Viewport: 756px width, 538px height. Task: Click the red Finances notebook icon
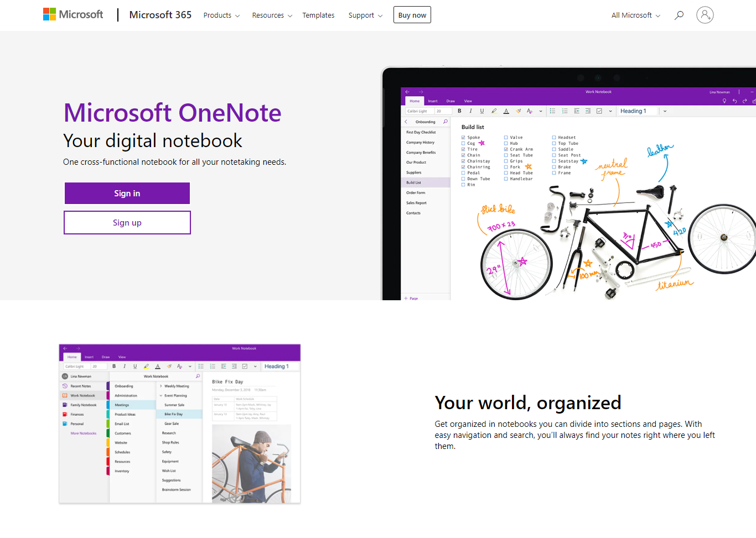pos(65,414)
